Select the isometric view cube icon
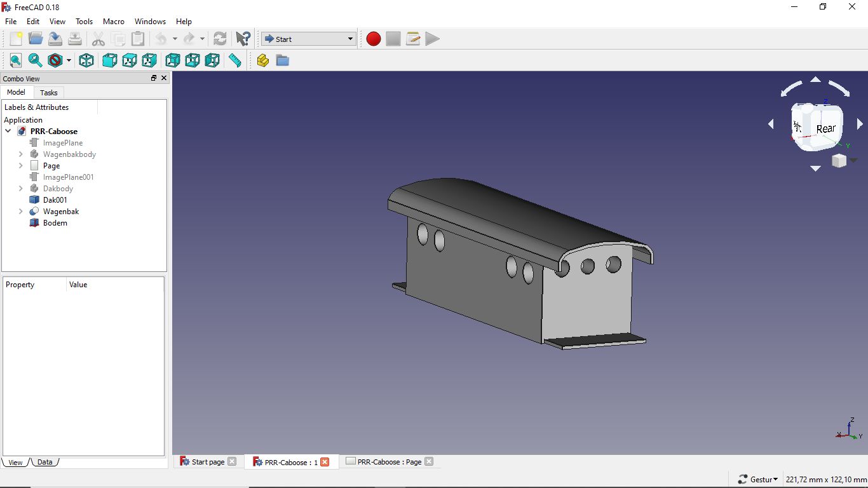This screenshot has height=488, width=868. tap(86, 60)
